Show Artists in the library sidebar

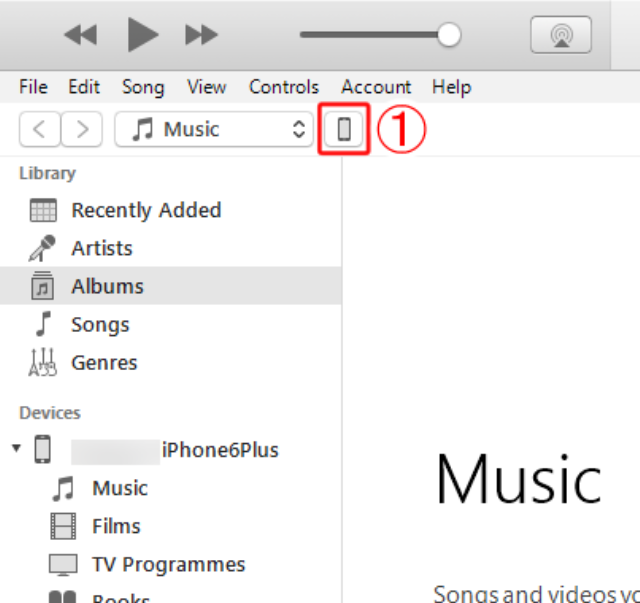point(171,248)
